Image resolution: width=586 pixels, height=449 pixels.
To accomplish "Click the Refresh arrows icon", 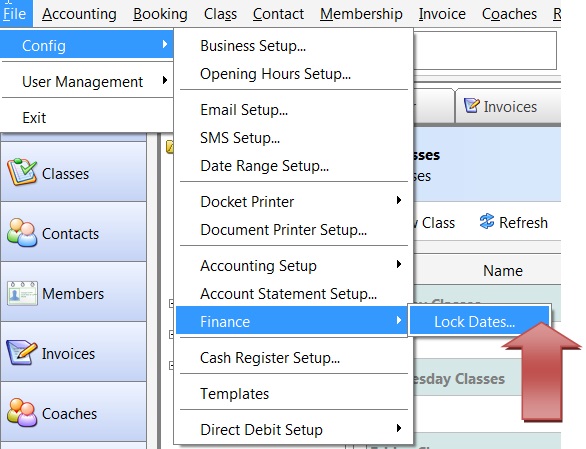I will (x=487, y=221).
